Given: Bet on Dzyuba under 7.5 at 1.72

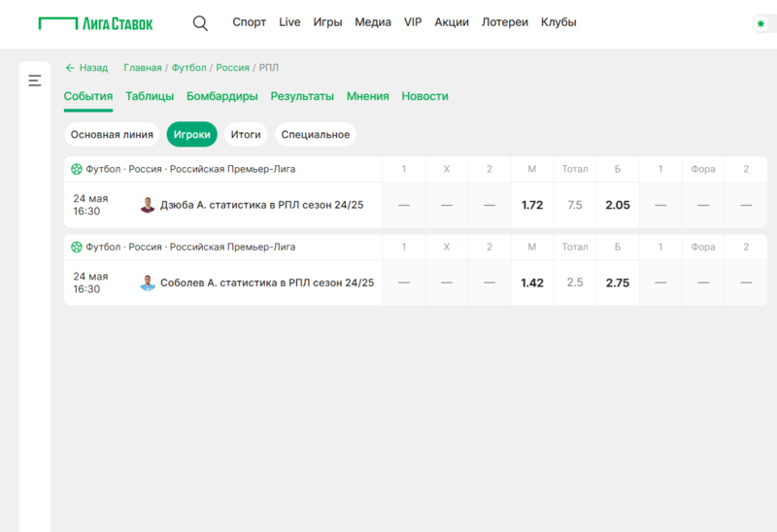Looking at the screenshot, I should pyautogui.click(x=532, y=205).
